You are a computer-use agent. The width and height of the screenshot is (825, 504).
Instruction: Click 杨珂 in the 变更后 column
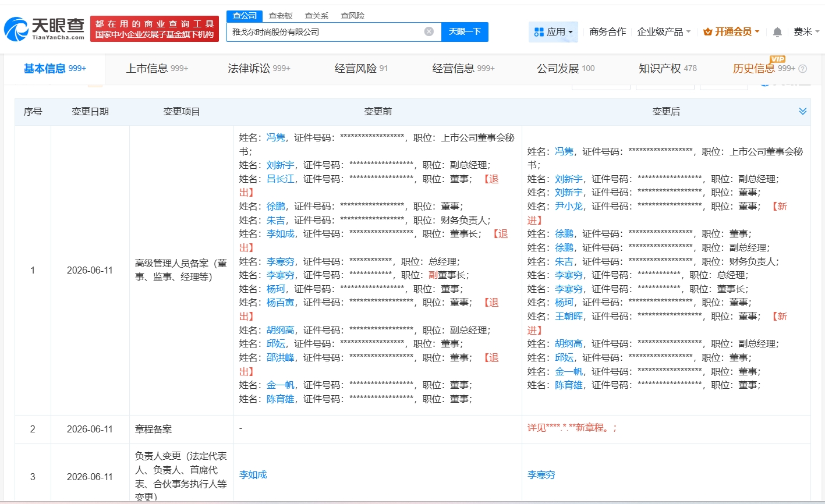tap(564, 302)
